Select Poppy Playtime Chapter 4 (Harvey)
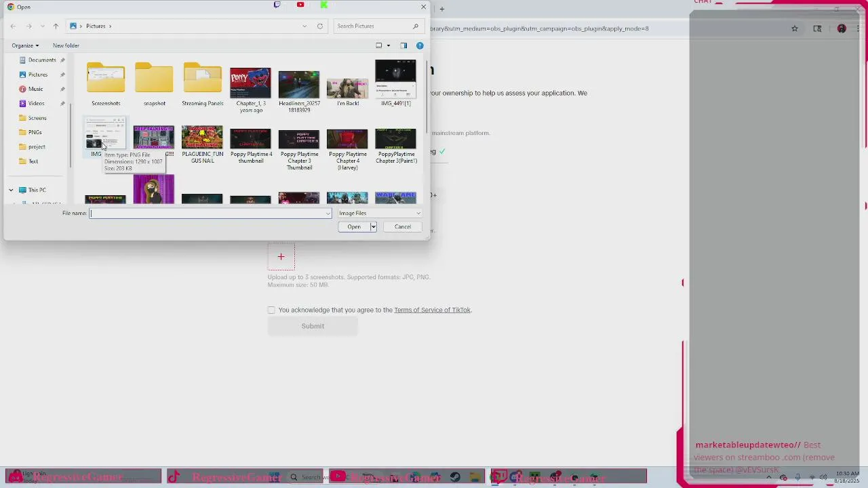The image size is (868, 488). 347,149
